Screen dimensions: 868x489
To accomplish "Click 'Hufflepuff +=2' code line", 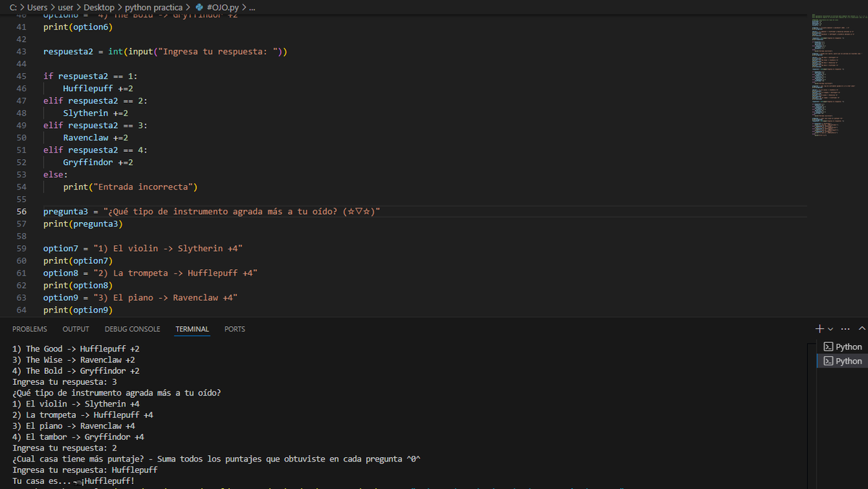I will pos(98,88).
